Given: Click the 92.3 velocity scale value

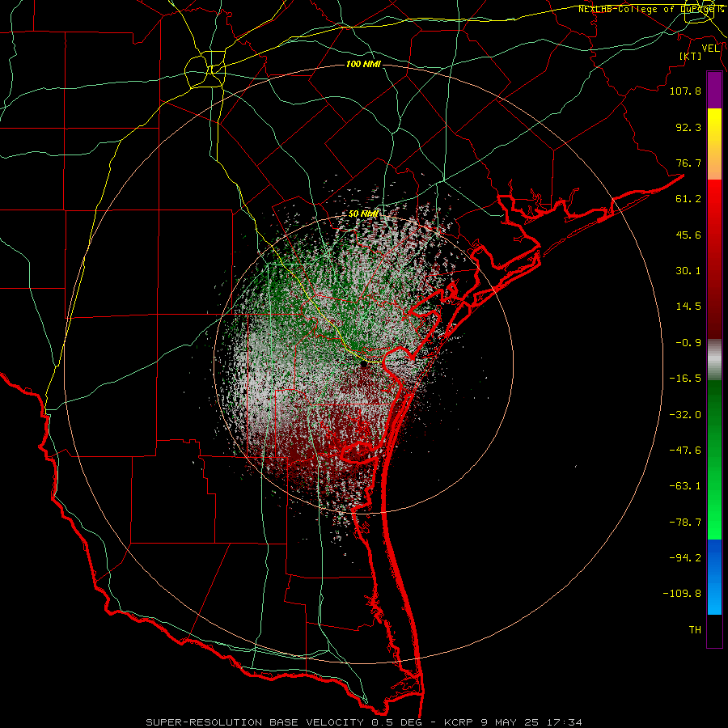Looking at the screenshot, I should 688,127.
